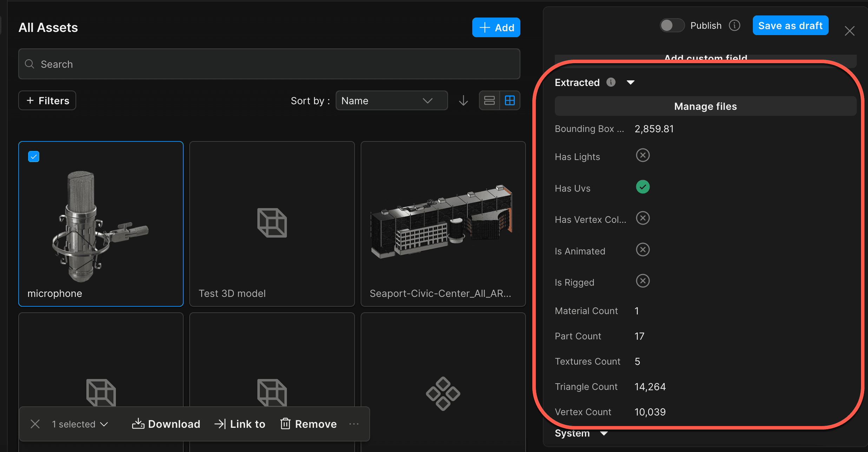Click Manage files in the Extracted panel
Image resolution: width=868 pixels, height=452 pixels.
tap(705, 106)
